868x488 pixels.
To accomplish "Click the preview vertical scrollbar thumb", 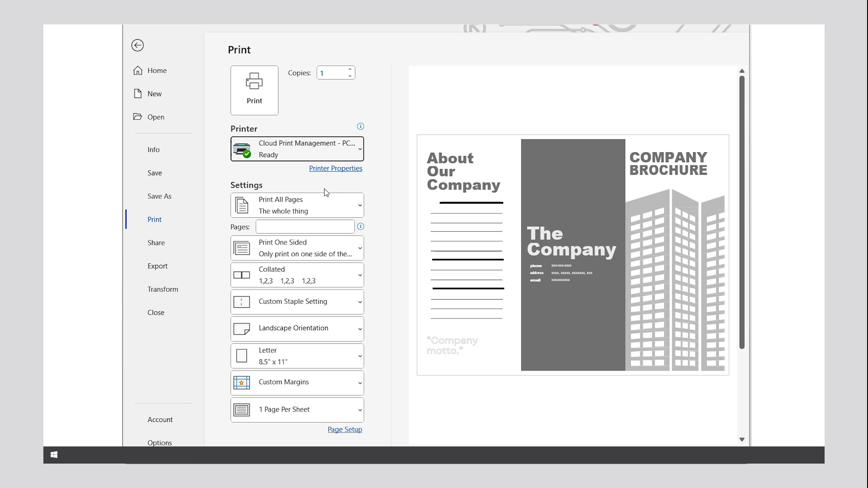I will tap(741, 212).
